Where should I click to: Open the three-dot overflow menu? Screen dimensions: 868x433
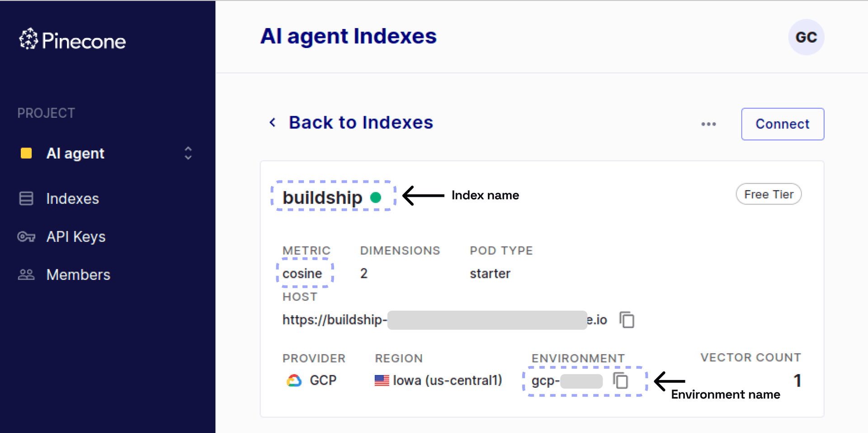pyautogui.click(x=708, y=124)
